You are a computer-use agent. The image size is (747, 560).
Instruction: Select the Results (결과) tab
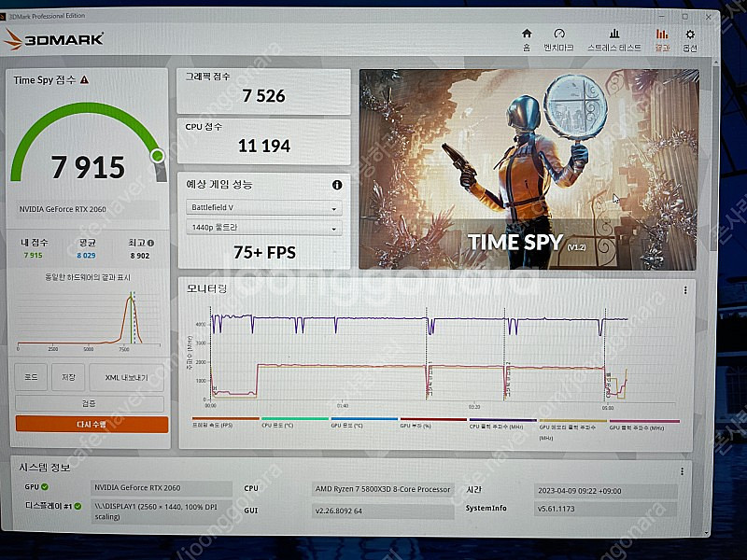pyautogui.click(x=662, y=39)
